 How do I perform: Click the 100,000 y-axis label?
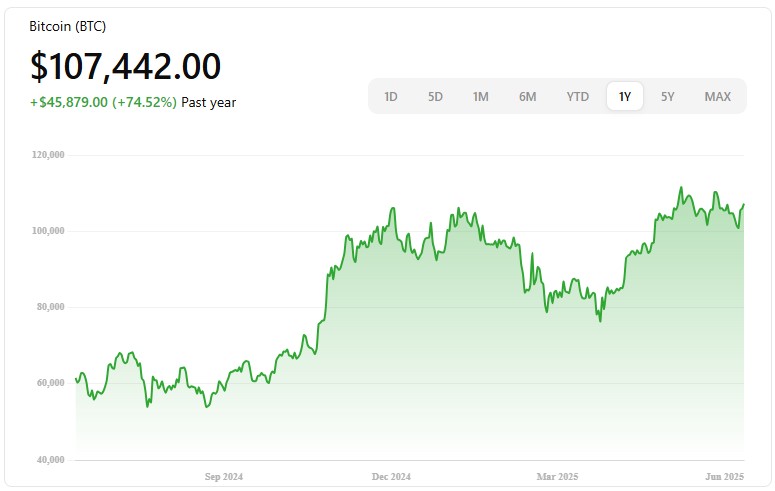tap(49, 231)
